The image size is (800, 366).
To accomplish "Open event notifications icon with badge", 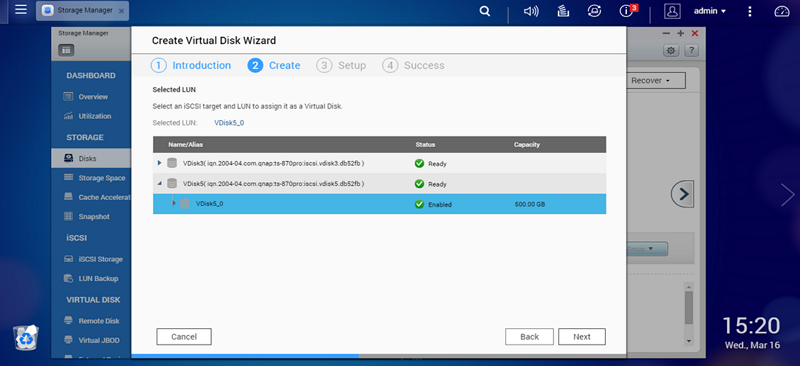I will click(x=628, y=11).
